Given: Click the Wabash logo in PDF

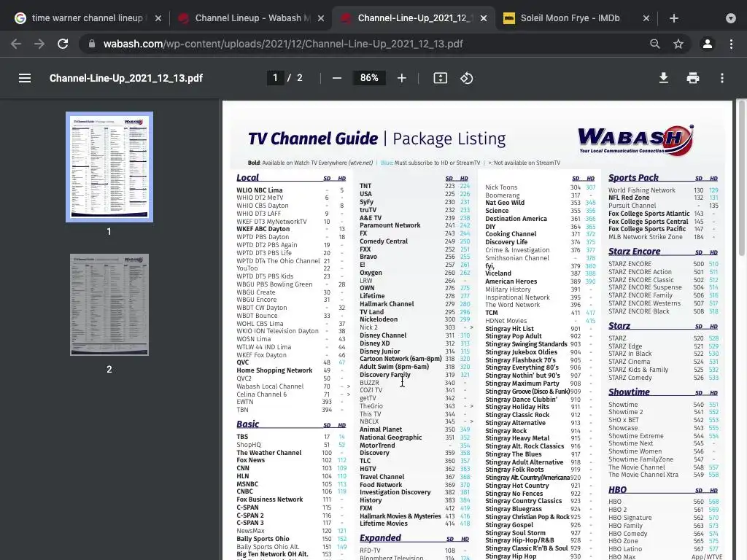Looking at the screenshot, I should (636, 140).
